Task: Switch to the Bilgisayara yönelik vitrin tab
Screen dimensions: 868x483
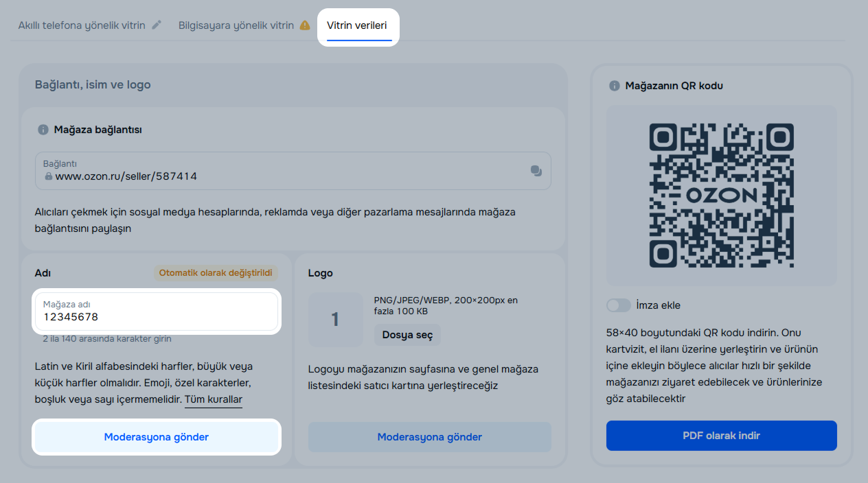Action: click(236, 25)
